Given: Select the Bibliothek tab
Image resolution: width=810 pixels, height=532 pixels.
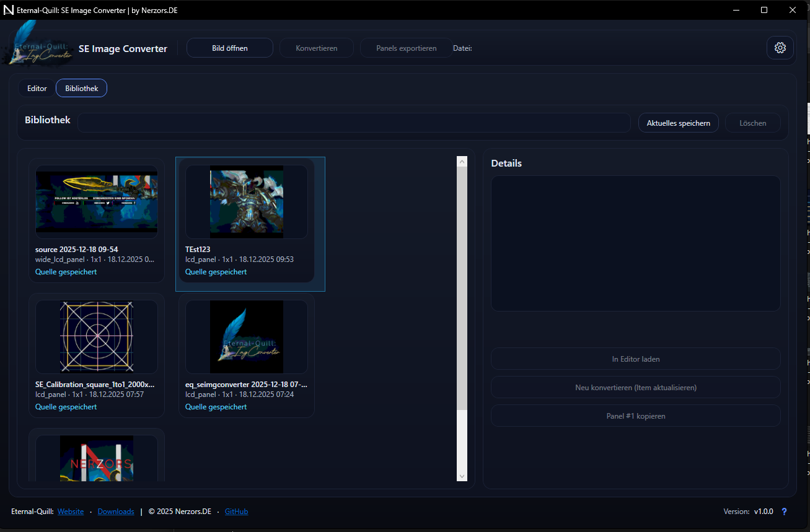Looking at the screenshot, I should pyautogui.click(x=81, y=89).
